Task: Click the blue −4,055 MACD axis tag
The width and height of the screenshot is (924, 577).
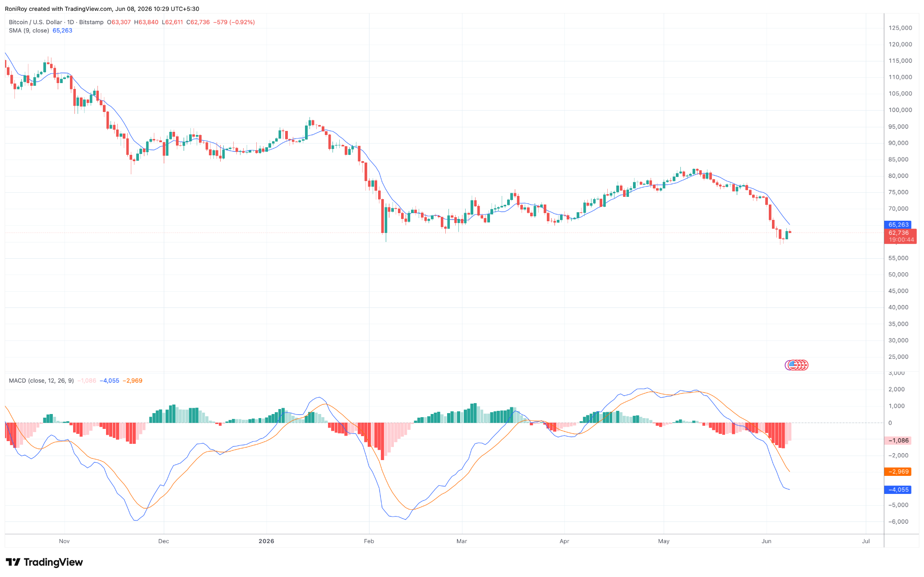Action: [x=898, y=490]
